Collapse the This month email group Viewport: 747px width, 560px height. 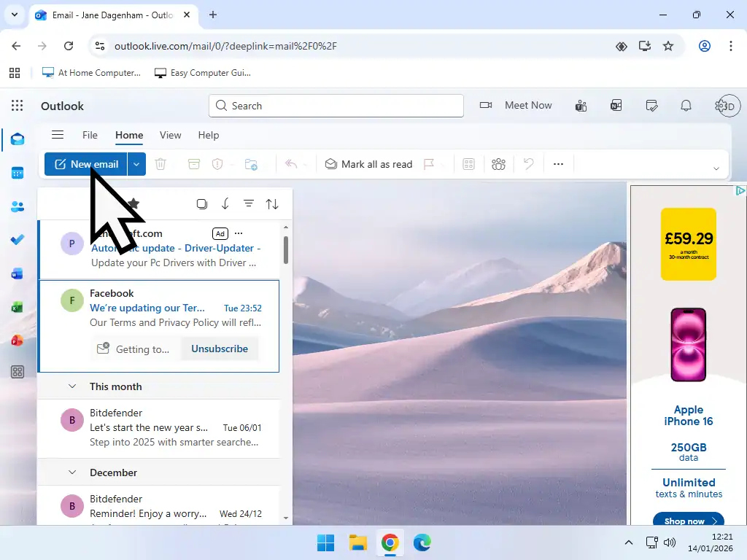tap(71, 386)
